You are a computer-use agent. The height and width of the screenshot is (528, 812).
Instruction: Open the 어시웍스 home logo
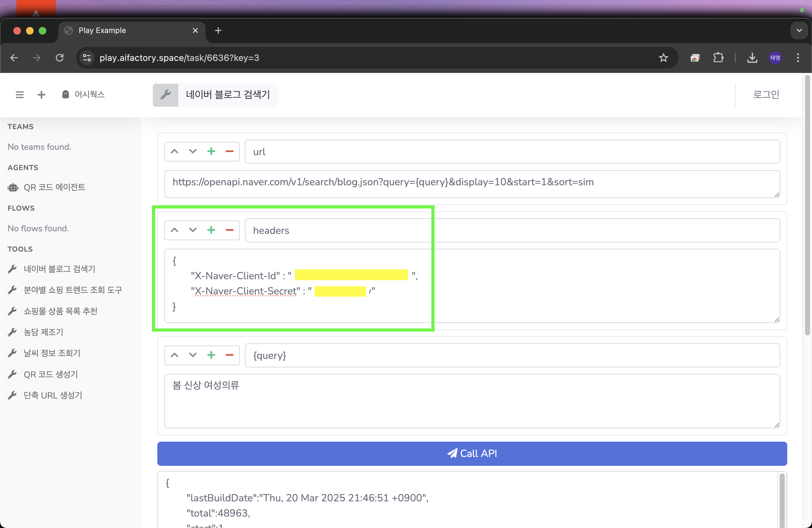click(83, 95)
